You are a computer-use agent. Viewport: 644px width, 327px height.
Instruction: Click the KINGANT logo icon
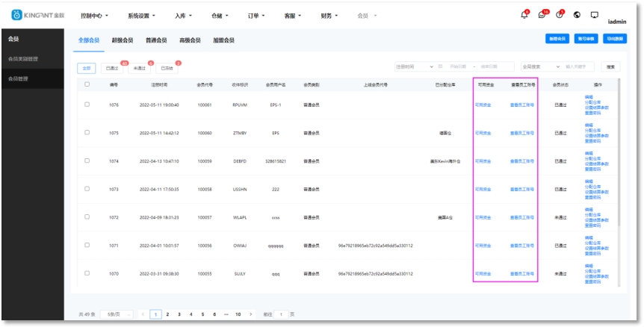(16, 15)
